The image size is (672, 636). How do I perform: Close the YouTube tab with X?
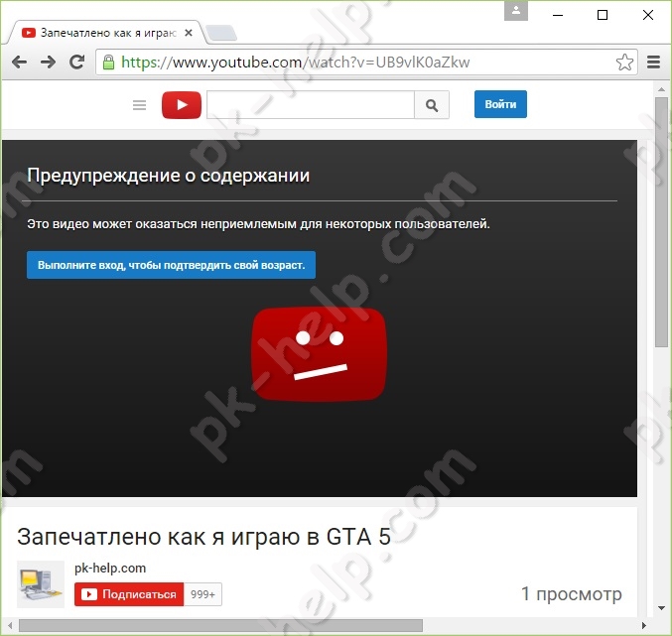click(189, 33)
